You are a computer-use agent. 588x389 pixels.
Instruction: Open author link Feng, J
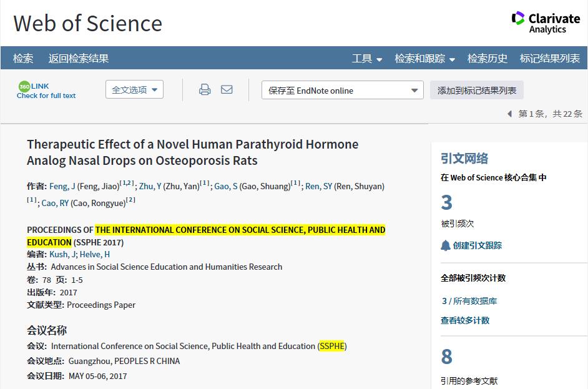click(x=62, y=187)
